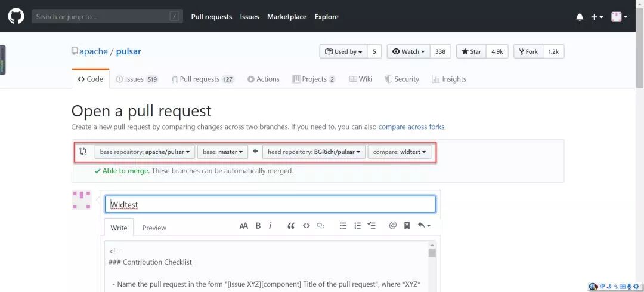644x292 pixels.
Task: Click the user avatar beside the title
Action: click(x=81, y=200)
